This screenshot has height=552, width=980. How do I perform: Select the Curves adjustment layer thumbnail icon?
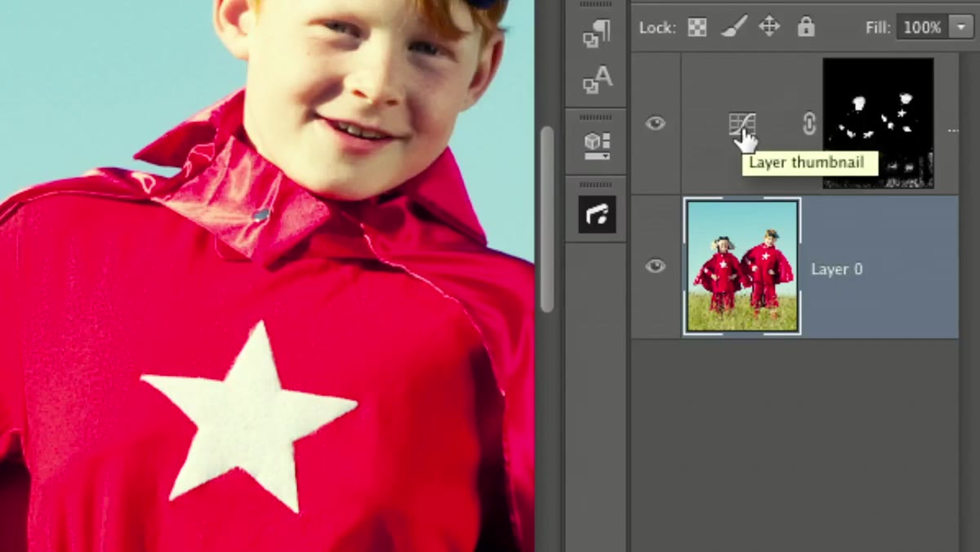(742, 125)
